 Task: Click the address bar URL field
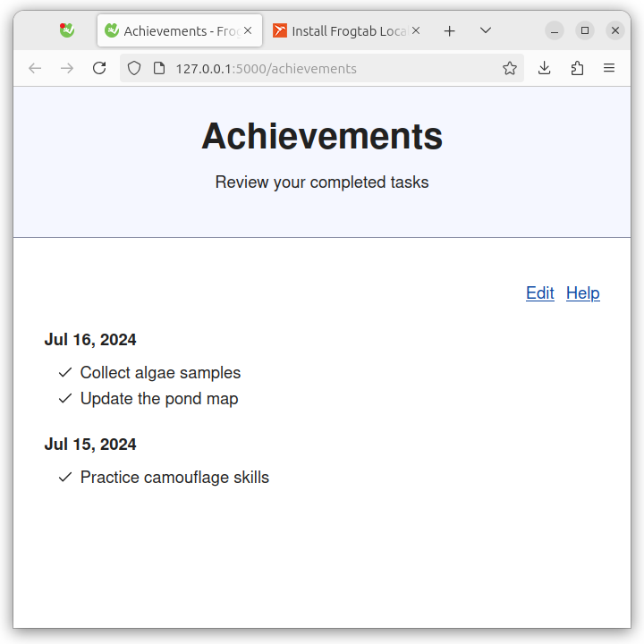pos(320,68)
